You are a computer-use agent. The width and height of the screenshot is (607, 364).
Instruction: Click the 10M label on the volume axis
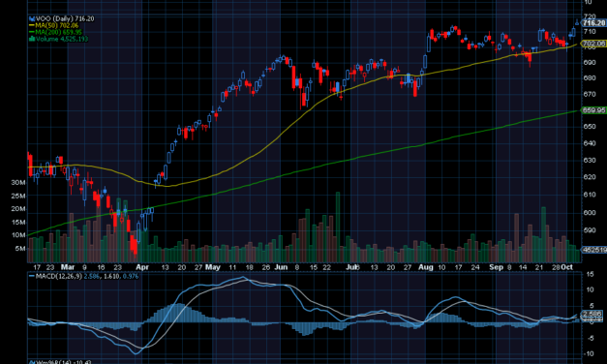point(18,235)
